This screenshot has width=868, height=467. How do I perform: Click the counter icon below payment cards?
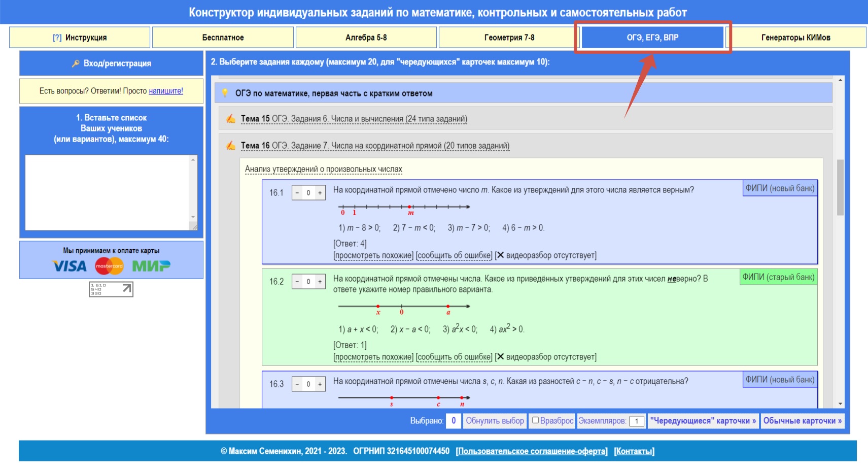tap(111, 289)
